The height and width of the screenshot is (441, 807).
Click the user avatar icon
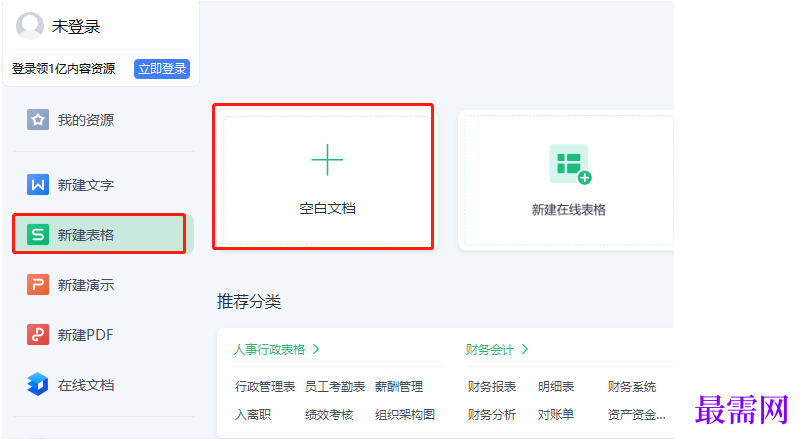pyautogui.click(x=30, y=26)
